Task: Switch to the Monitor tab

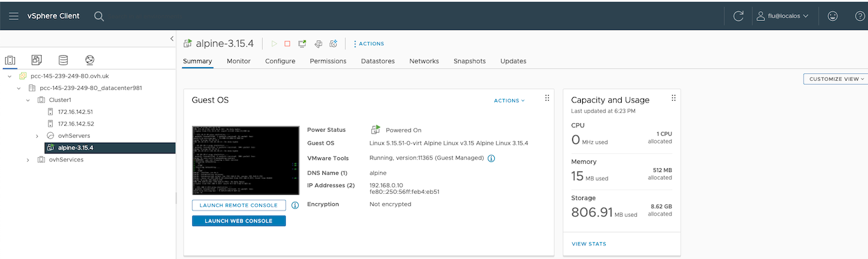Action: (239, 61)
